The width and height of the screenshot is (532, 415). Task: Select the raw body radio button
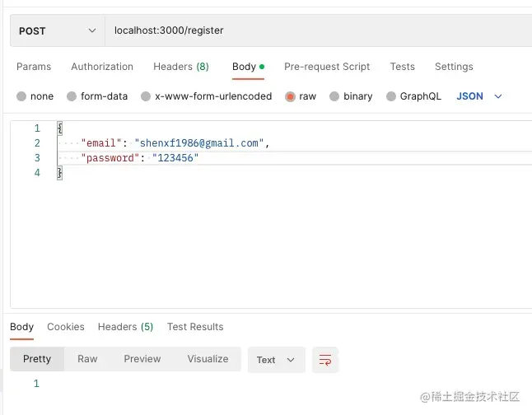(x=290, y=96)
